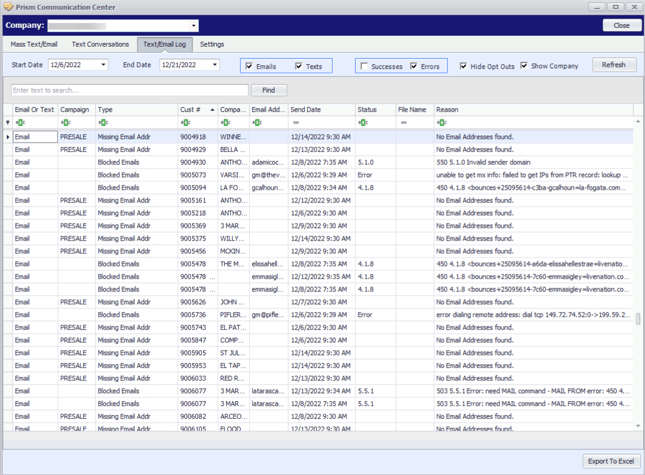Click the grid vertical scrollbar thumb
The width and height of the screenshot is (645, 475).
(x=638, y=319)
